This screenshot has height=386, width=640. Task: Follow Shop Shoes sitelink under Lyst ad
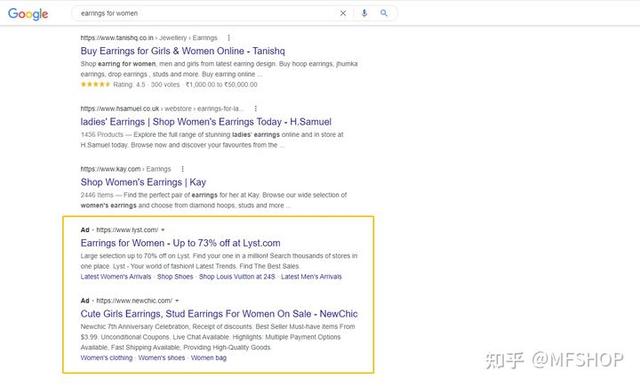175,277
